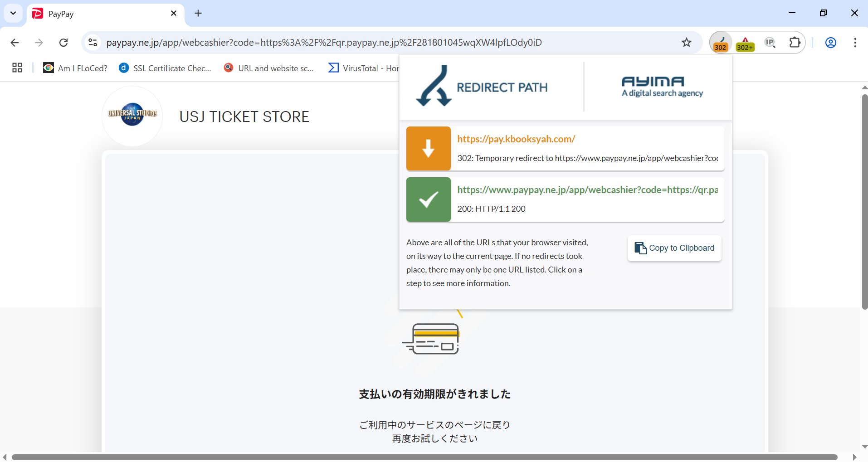
Task: Click the Ayima digital search agency logo
Action: [x=662, y=87]
